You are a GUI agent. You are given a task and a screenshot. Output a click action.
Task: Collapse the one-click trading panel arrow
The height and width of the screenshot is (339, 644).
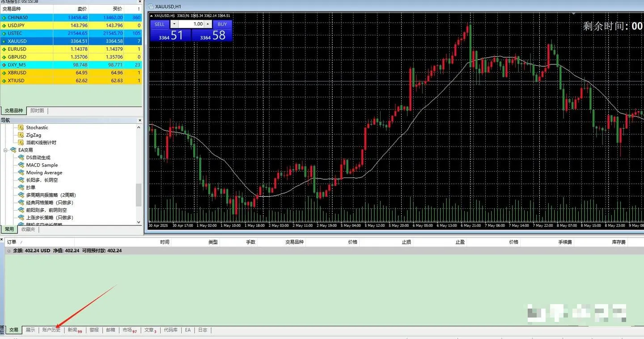click(x=152, y=15)
